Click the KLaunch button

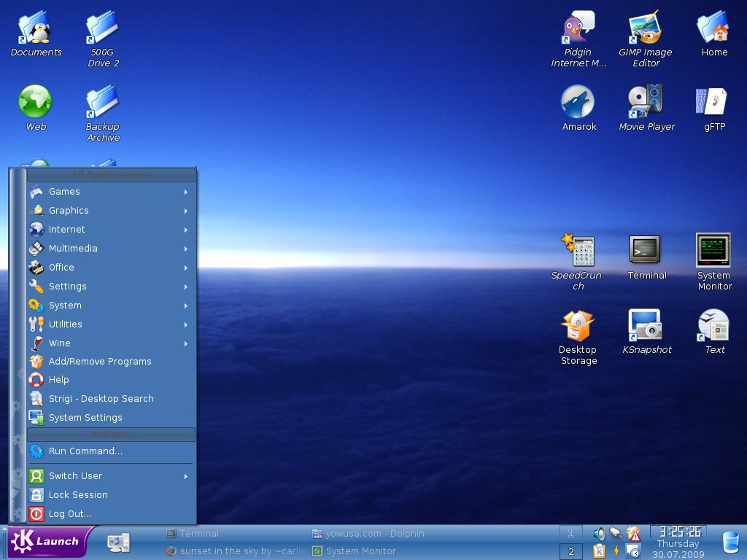(x=44, y=541)
